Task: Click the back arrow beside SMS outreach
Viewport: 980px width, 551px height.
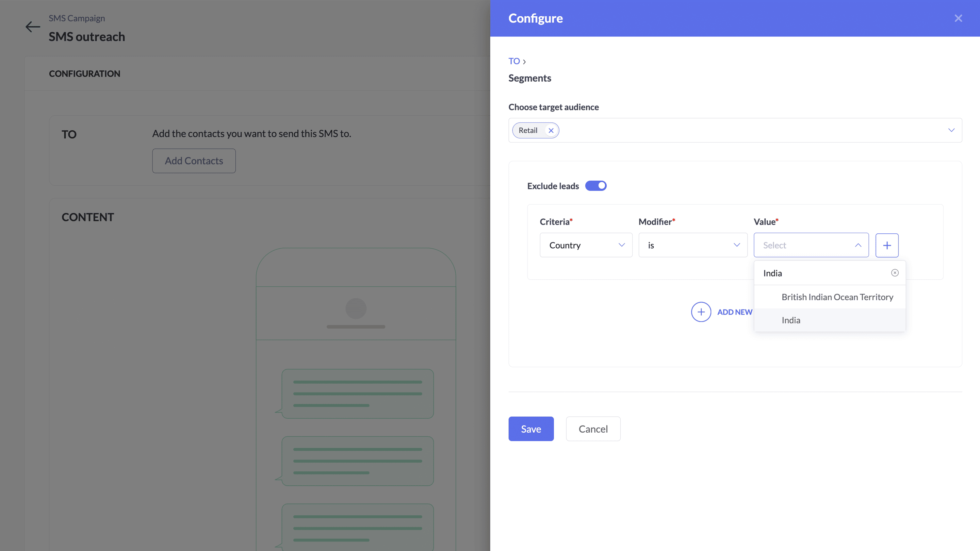Action: click(33, 27)
